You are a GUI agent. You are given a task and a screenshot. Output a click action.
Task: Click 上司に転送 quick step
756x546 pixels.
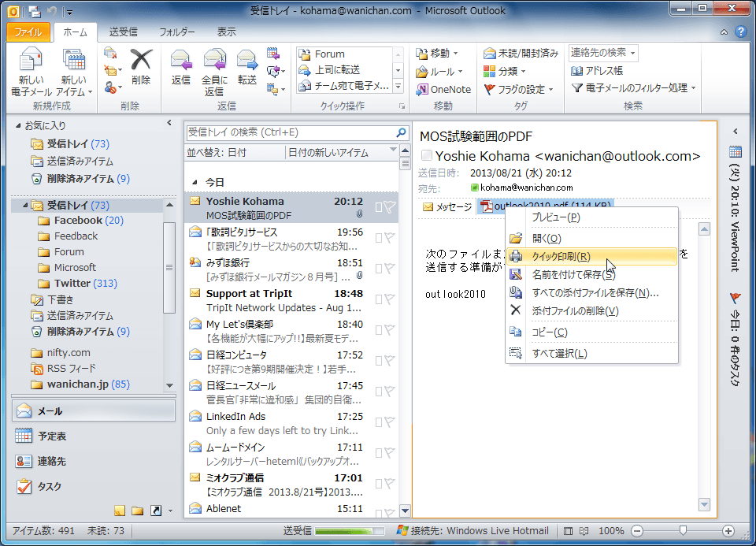[x=344, y=70]
